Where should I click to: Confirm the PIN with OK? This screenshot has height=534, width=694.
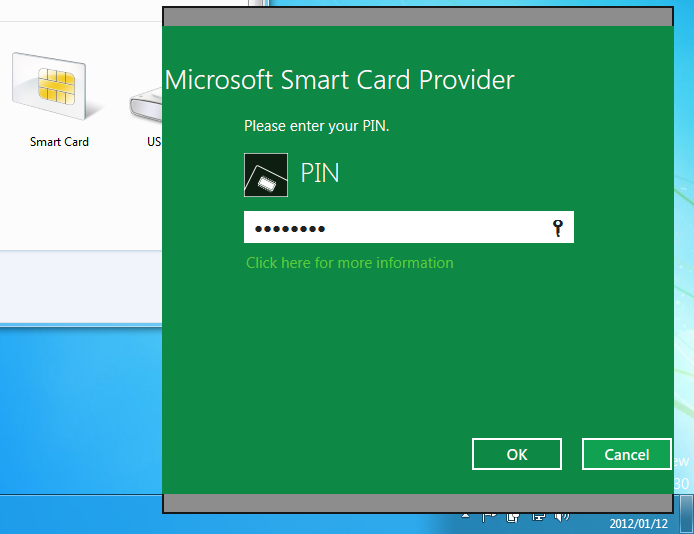point(517,454)
